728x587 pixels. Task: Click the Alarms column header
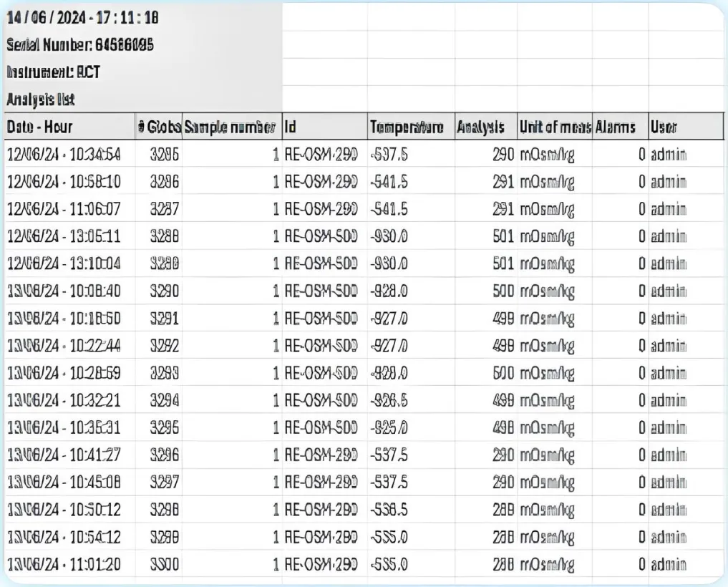pos(619,127)
